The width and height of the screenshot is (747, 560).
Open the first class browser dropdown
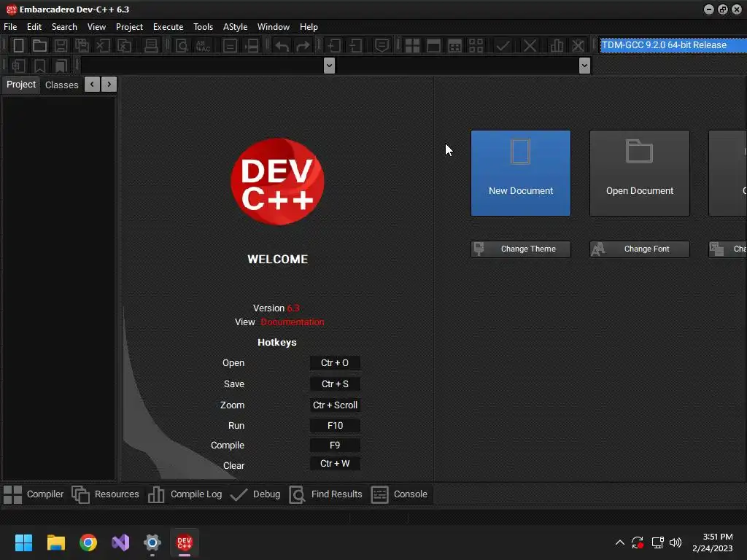point(329,66)
